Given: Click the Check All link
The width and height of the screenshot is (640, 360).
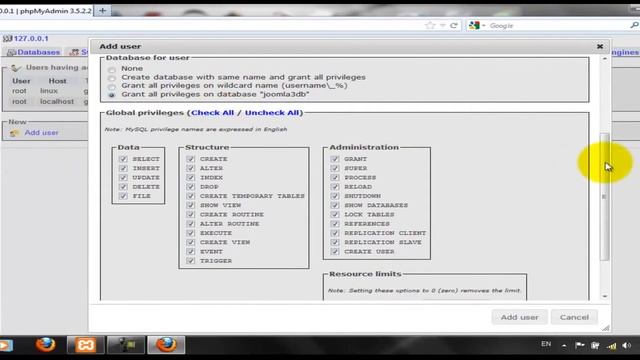Looking at the screenshot, I should [x=212, y=113].
